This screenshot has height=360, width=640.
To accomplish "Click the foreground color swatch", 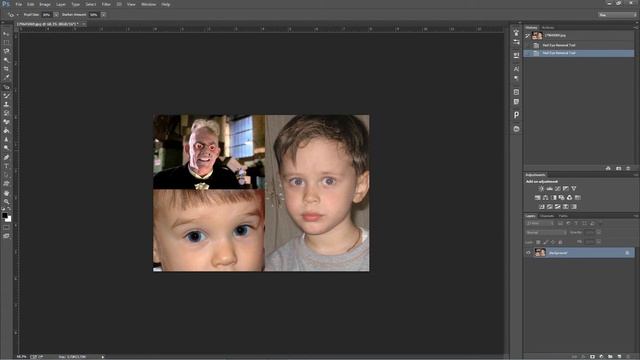I will pyautogui.click(x=4, y=215).
